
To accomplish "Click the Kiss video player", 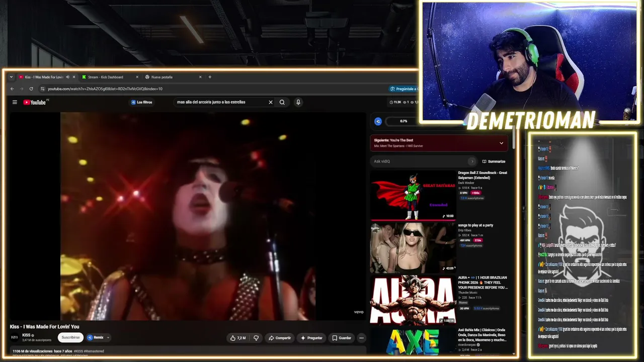I will pos(188,216).
